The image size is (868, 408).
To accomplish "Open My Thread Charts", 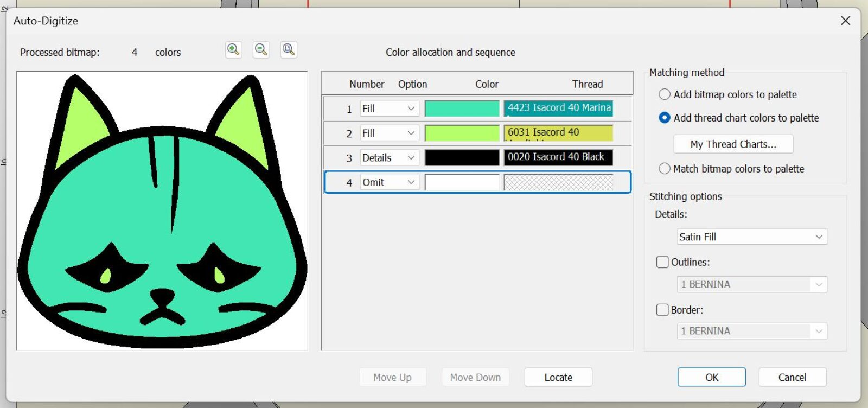I will click(733, 144).
